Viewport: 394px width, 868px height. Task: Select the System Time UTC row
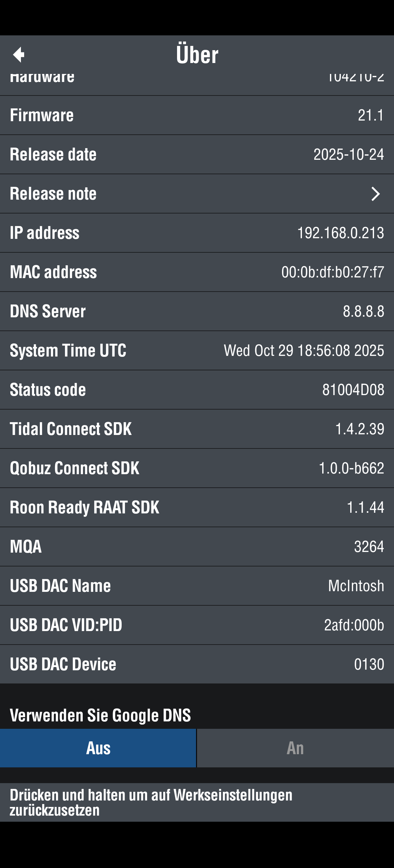click(x=197, y=350)
